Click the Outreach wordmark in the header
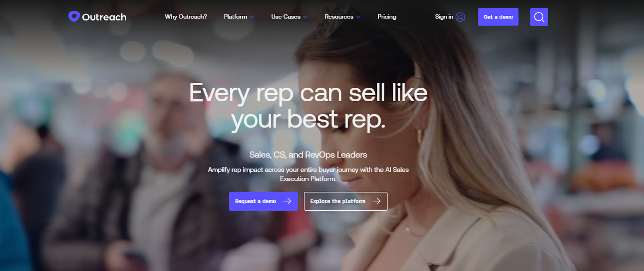 [104, 17]
